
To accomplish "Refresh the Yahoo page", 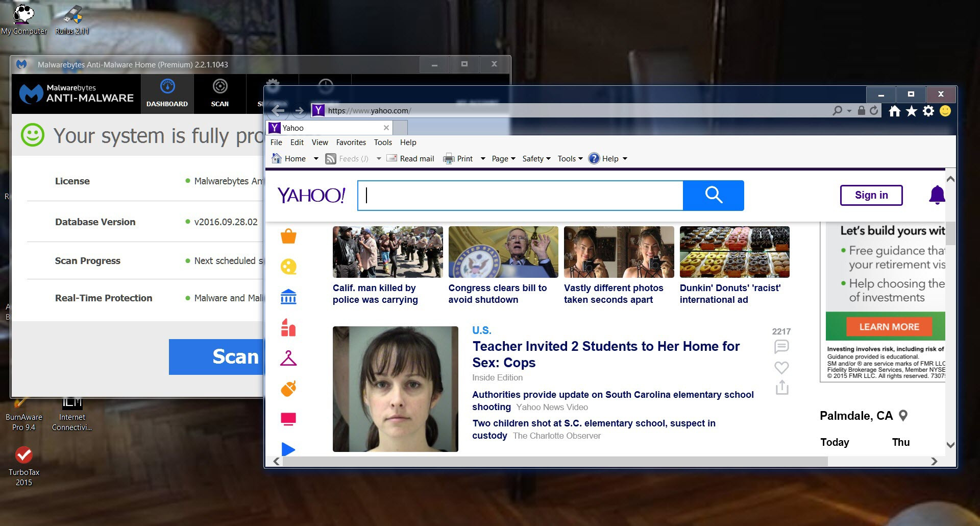I will click(x=874, y=110).
